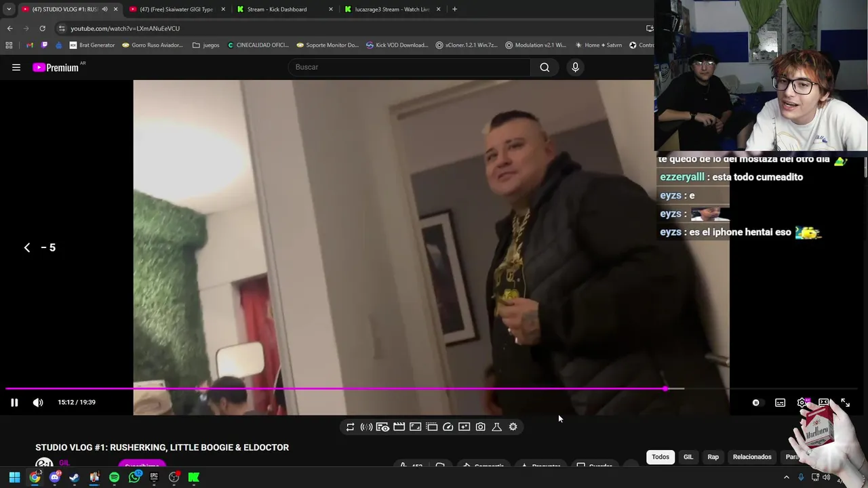The height and width of the screenshot is (488, 868).
Task: Open Steam from the taskbar
Action: (75, 478)
